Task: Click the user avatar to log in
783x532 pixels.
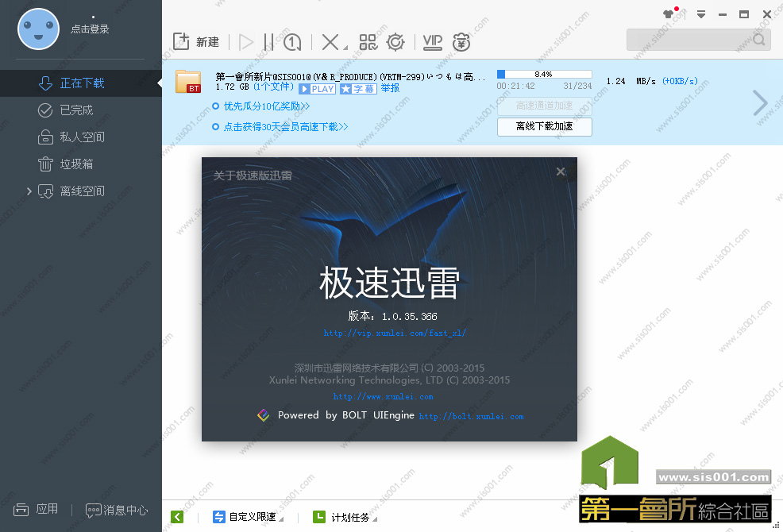Action: click(38, 29)
